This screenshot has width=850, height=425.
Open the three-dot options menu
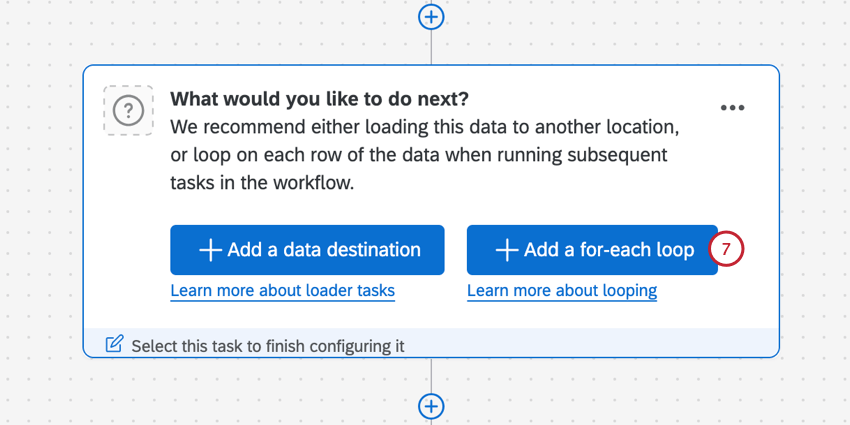(x=732, y=108)
